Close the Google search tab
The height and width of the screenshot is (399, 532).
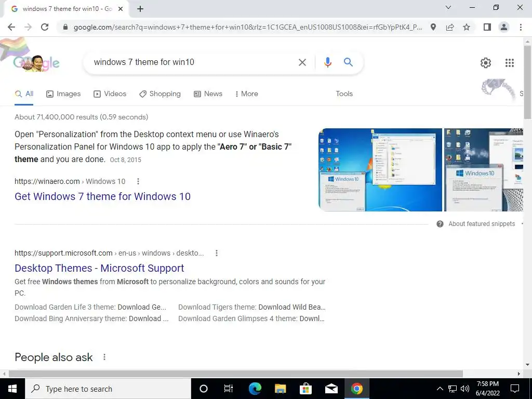pos(121,9)
